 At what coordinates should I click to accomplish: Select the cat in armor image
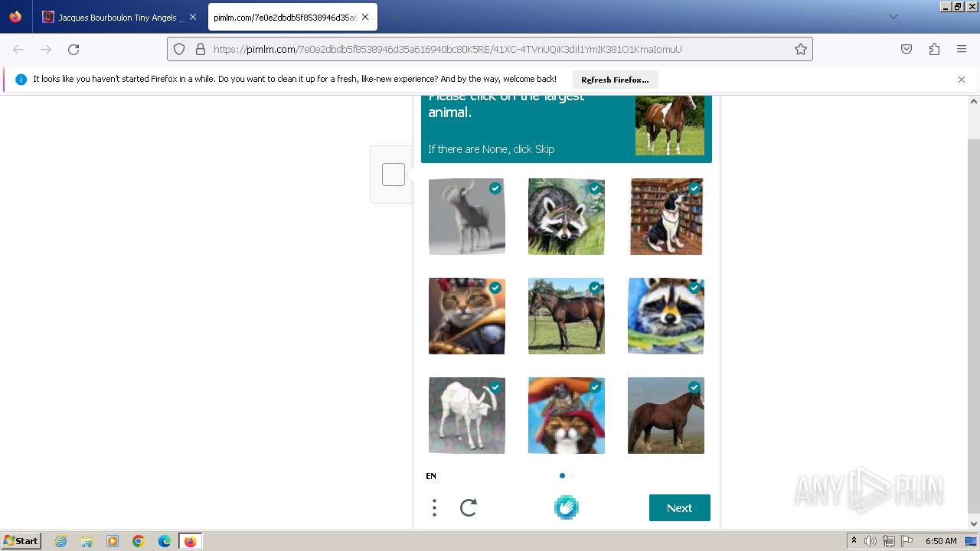point(467,316)
